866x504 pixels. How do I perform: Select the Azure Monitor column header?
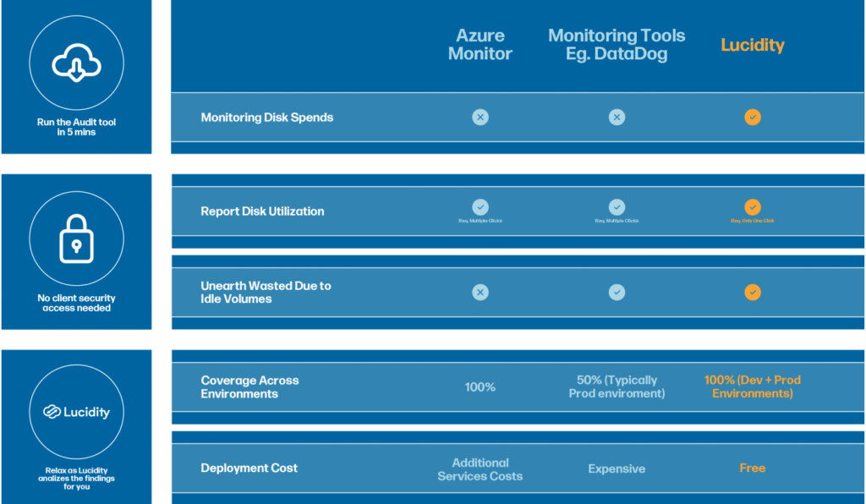pos(480,45)
